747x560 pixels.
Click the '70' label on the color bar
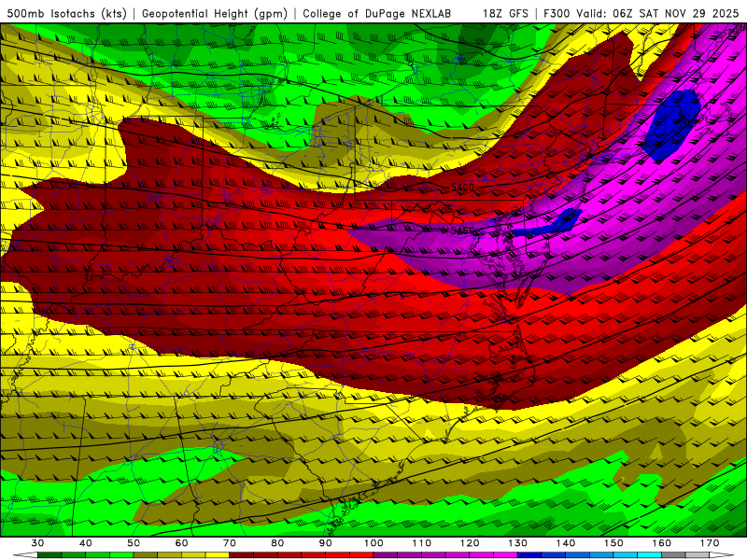point(230,543)
